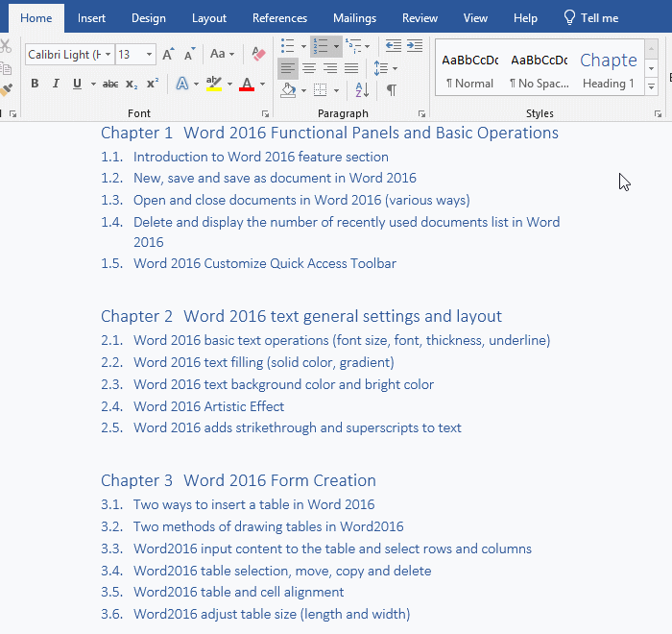
Task: Click the Text Effects icon
Action: click(x=182, y=84)
